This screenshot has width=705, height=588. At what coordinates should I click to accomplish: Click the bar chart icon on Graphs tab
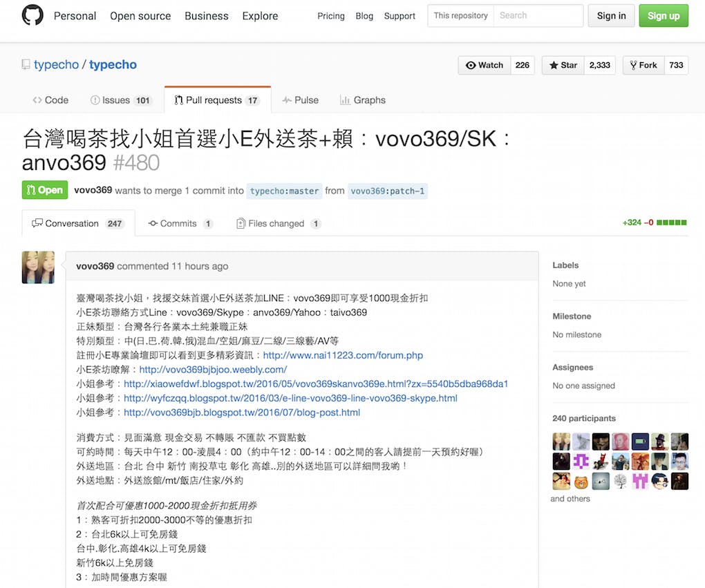point(346,100)
